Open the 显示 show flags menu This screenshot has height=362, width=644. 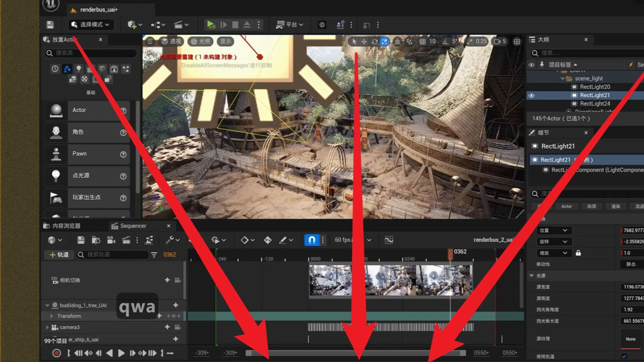(225, 42)
